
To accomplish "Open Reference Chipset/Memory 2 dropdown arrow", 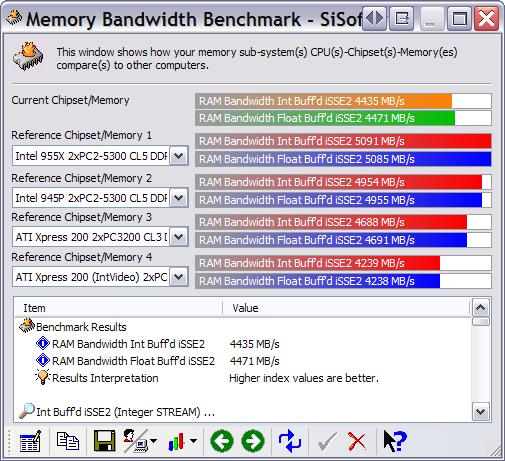I will [179, 198].
